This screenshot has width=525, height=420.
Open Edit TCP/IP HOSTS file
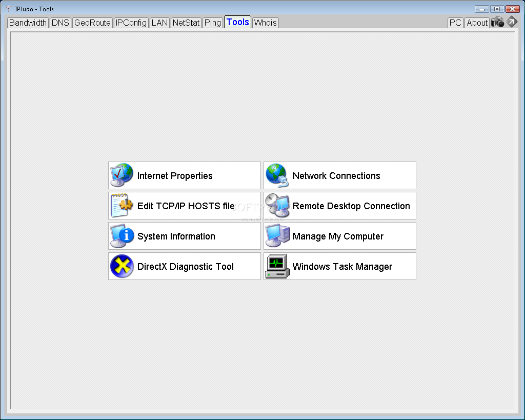[x=185, y=206]
